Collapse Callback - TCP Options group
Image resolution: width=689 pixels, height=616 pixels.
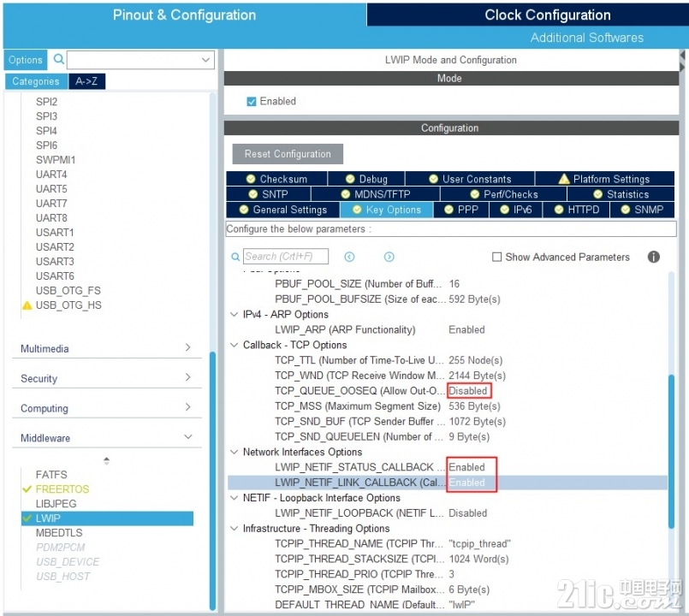tap(235, 345)
